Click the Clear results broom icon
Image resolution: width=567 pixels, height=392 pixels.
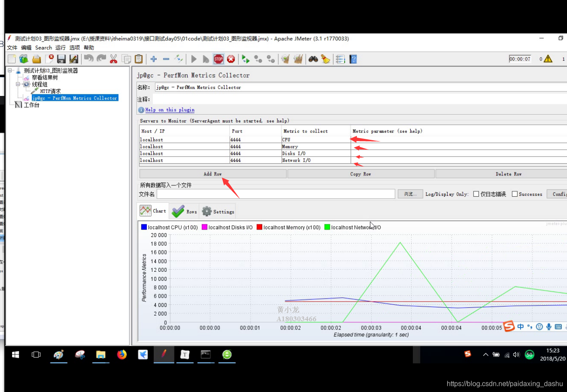(x=285, y=59)
